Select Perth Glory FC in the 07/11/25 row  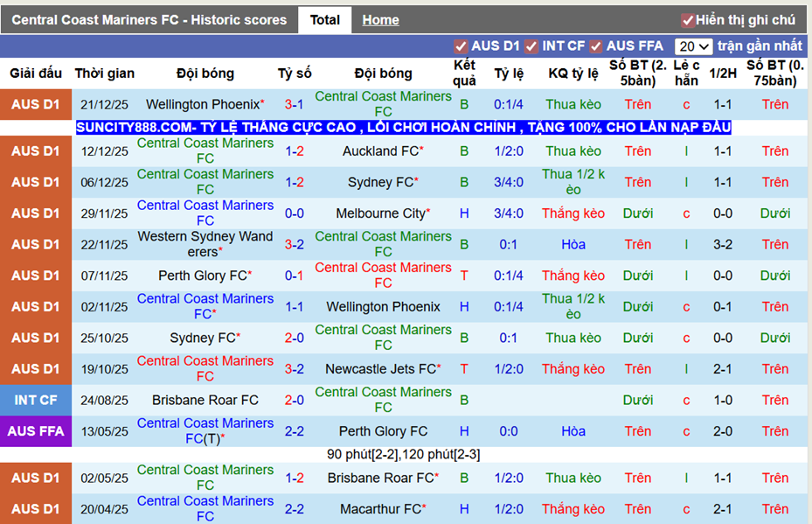point(203,276)
